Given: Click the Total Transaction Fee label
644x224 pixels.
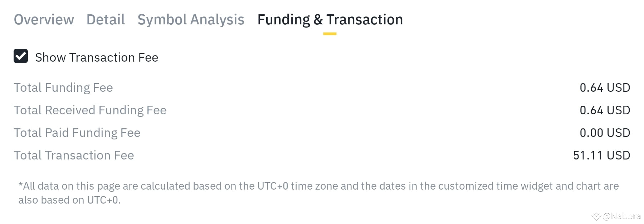Looking at the screenshot, I should 74,155.
